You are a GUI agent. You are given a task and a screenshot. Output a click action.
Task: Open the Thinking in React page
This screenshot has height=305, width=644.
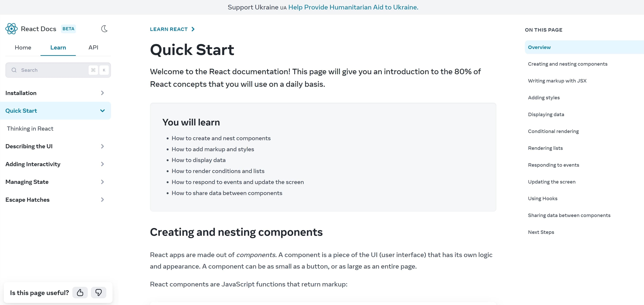(30, 129)
